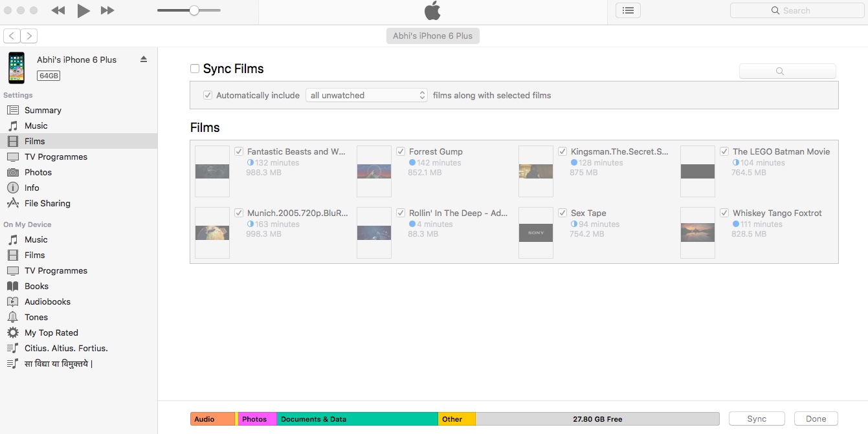Toggle Forrest Gump checkbox

click(x=401, y=151)
